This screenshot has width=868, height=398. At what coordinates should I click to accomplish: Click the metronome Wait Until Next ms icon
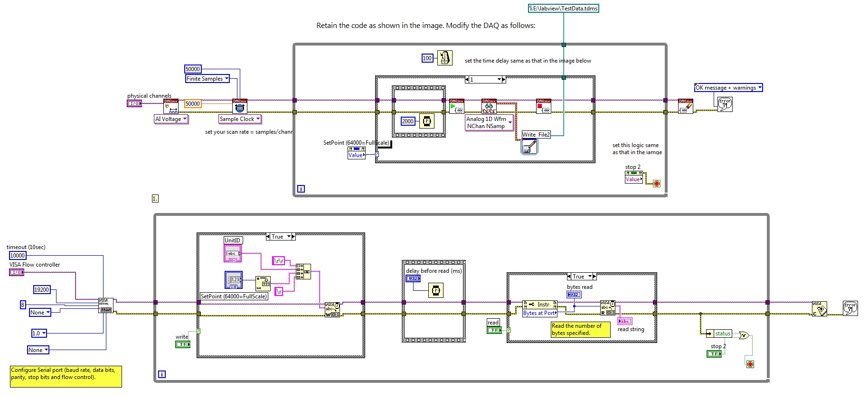click(x=444, y=58)
